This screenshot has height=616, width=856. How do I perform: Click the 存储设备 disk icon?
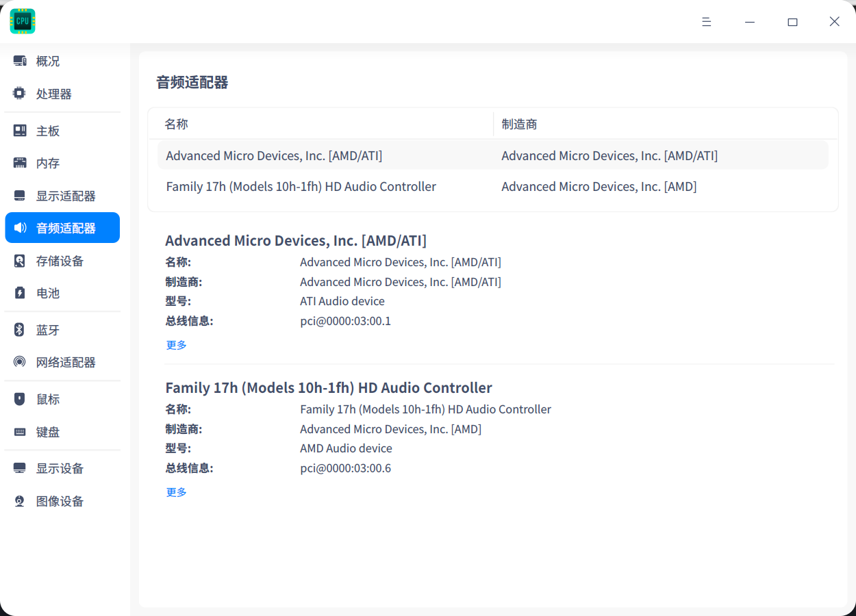click(x=20, y=261)
